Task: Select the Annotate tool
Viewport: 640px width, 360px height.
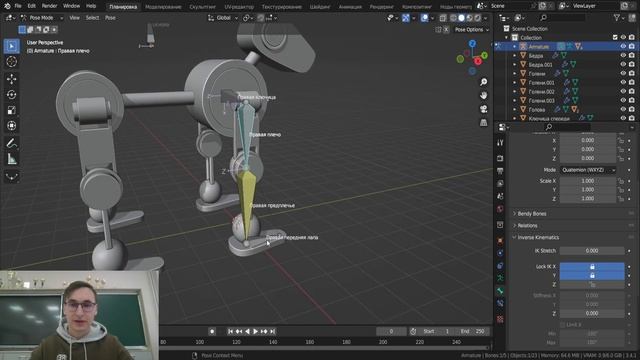Action: 11,143
